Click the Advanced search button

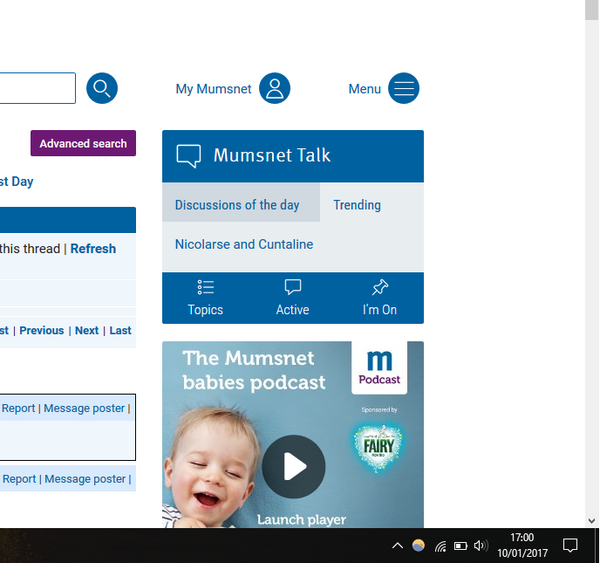tap(83, 143)
